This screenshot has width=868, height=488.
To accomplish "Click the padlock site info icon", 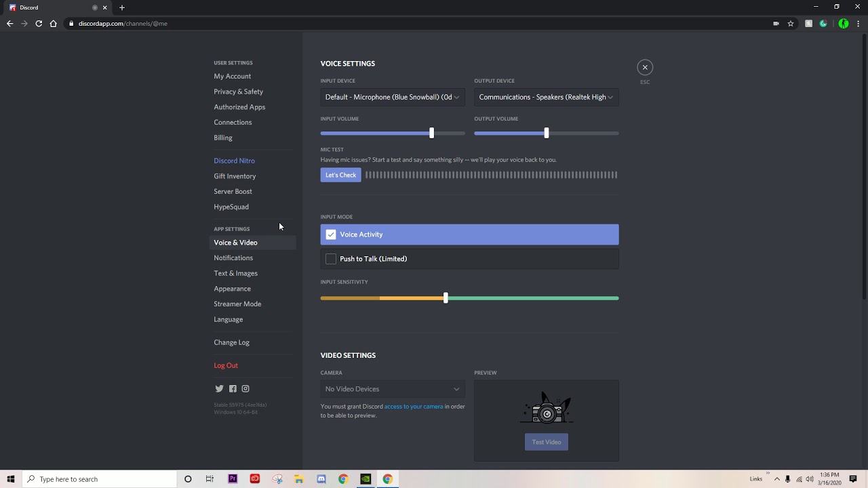I will click(x=71, y=23).
